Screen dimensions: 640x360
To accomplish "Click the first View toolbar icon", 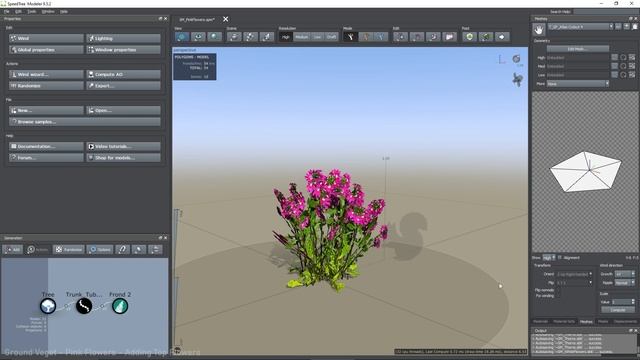I will (182, 37).
